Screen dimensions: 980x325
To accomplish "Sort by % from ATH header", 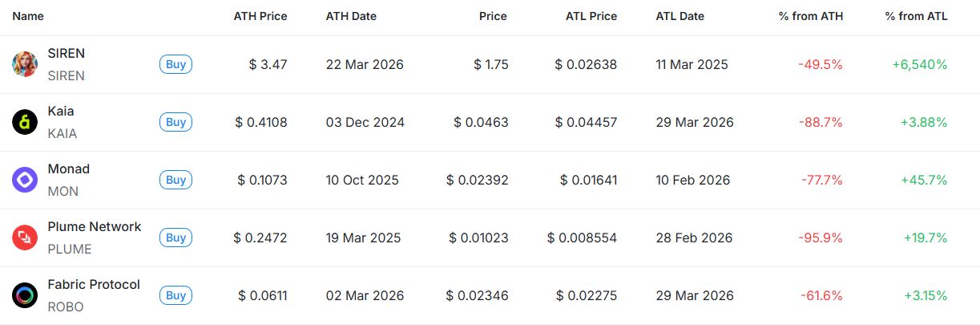I will [x=811, y=16].
